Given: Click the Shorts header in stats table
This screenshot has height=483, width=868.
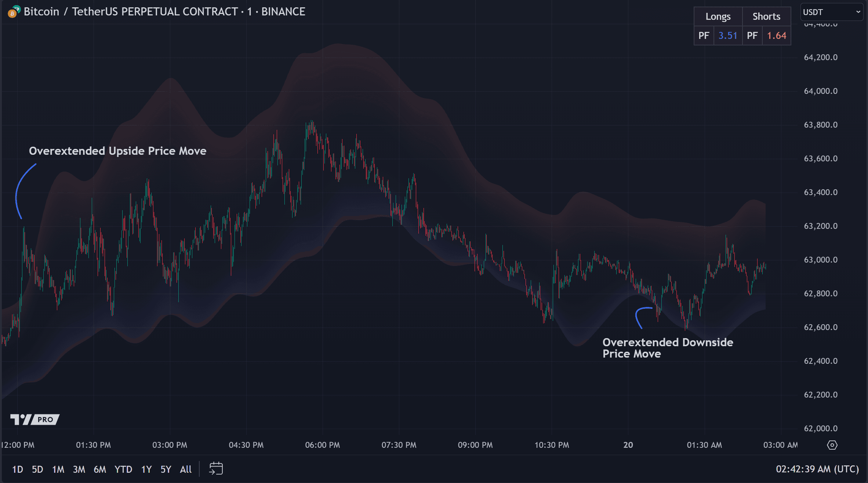Looking at the screenshot, I should [766, 17].
